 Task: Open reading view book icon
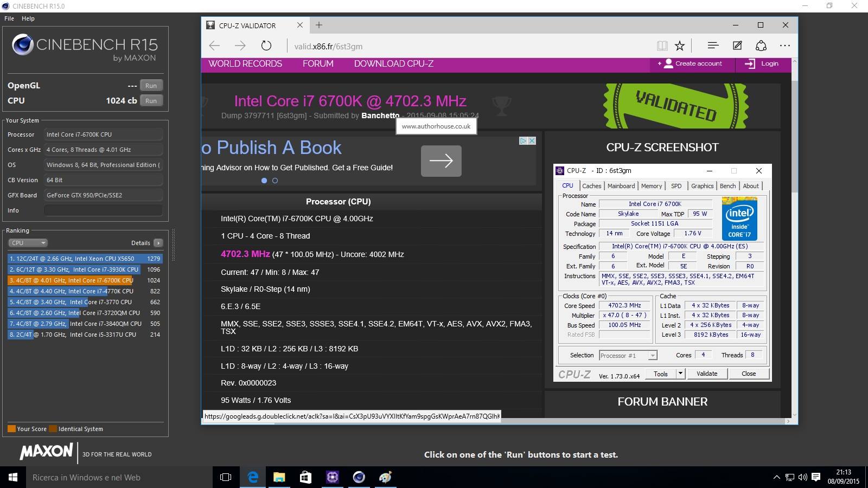662,46
